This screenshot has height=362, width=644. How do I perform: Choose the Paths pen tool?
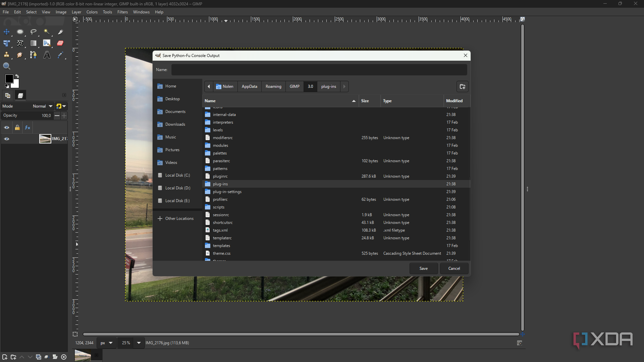(34, 55)
